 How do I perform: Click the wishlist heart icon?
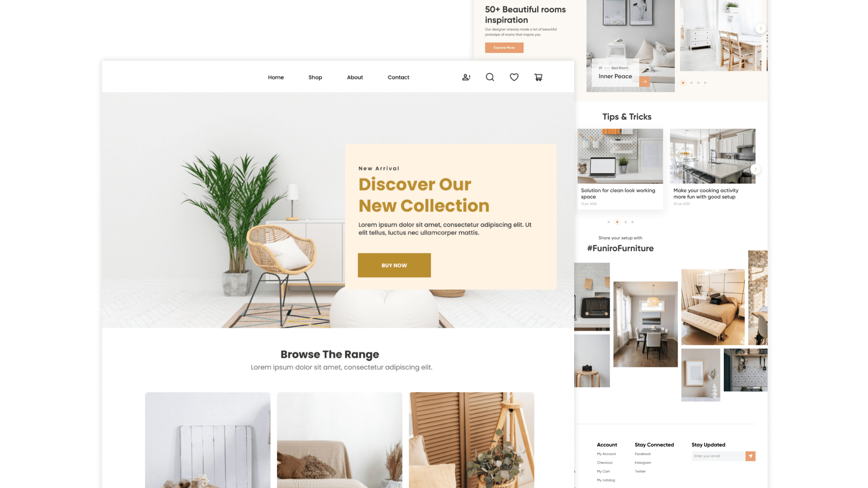coord(514,77)
